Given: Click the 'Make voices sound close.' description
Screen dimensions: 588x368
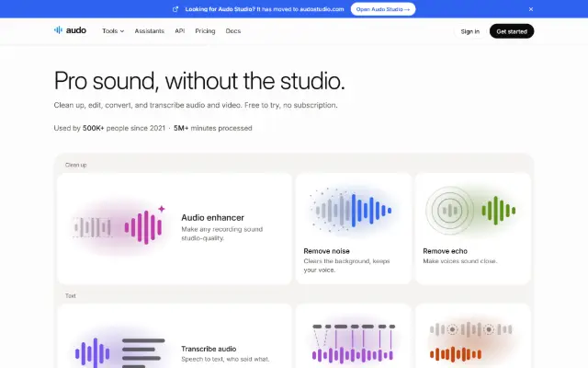Looking at the screenshot, I should 460,261.
